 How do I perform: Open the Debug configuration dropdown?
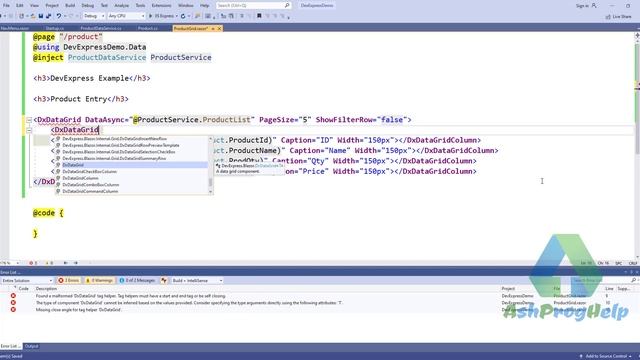click(94, 16)
